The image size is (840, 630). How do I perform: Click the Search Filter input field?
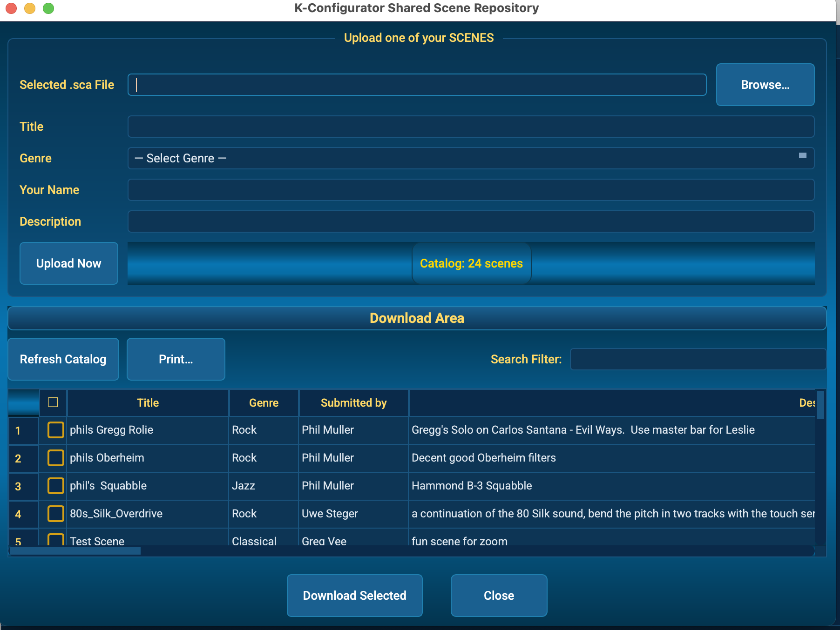[x=698, y=359]
